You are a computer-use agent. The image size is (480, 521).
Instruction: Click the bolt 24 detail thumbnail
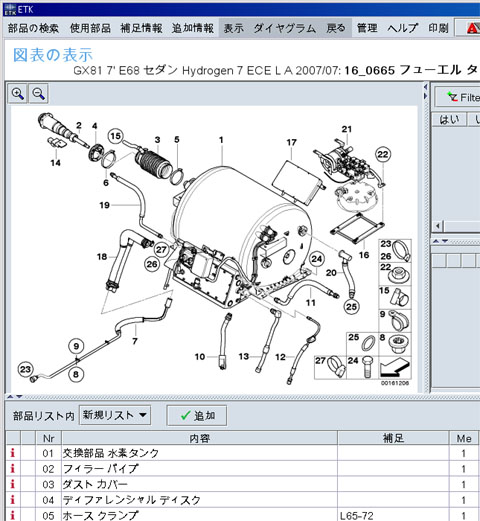point(363,367)
